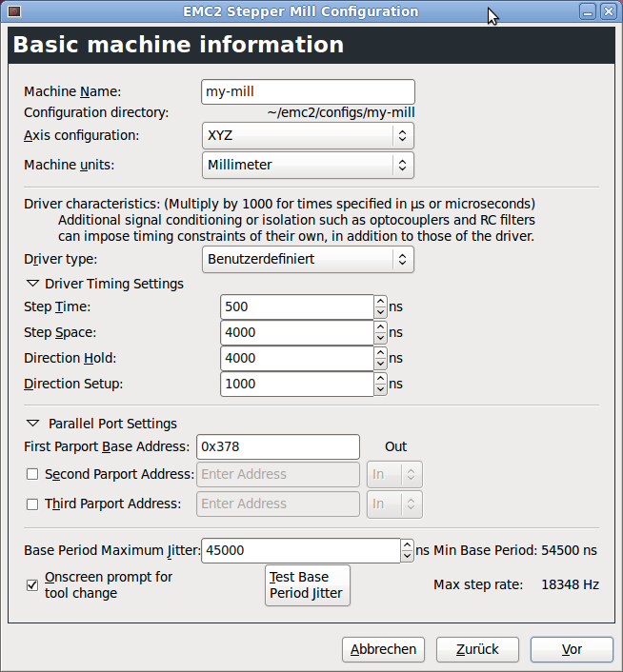Decrease Base Period Maximum Jitter value

407,556
